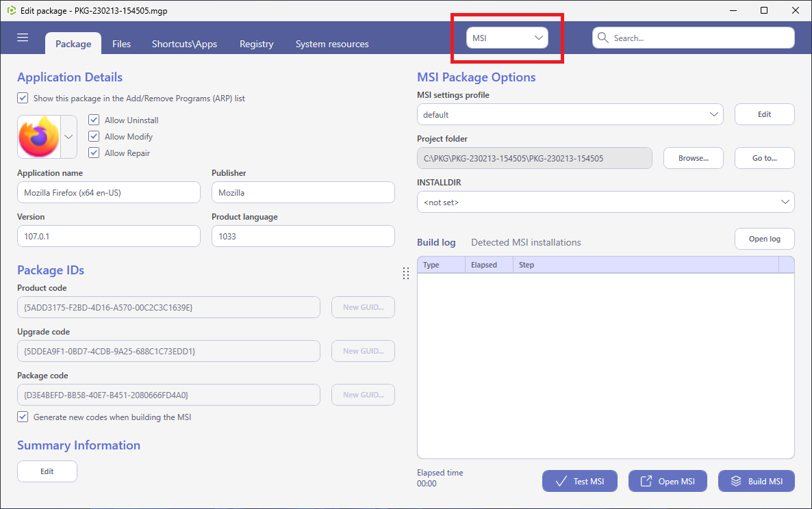Viewport: 812px width, 509px height.
Task: Select Detected MSI installations tab
Action: (526, 242)
